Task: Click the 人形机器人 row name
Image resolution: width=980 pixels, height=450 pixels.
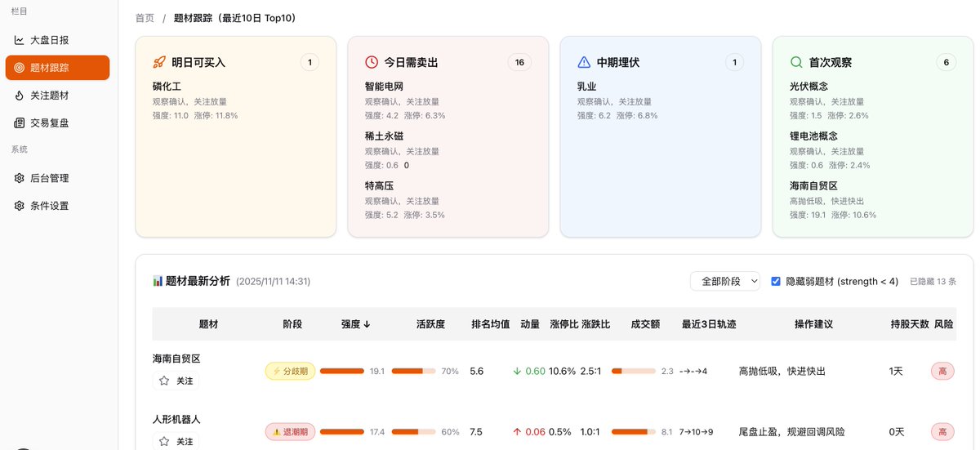Action: point(176,419)
